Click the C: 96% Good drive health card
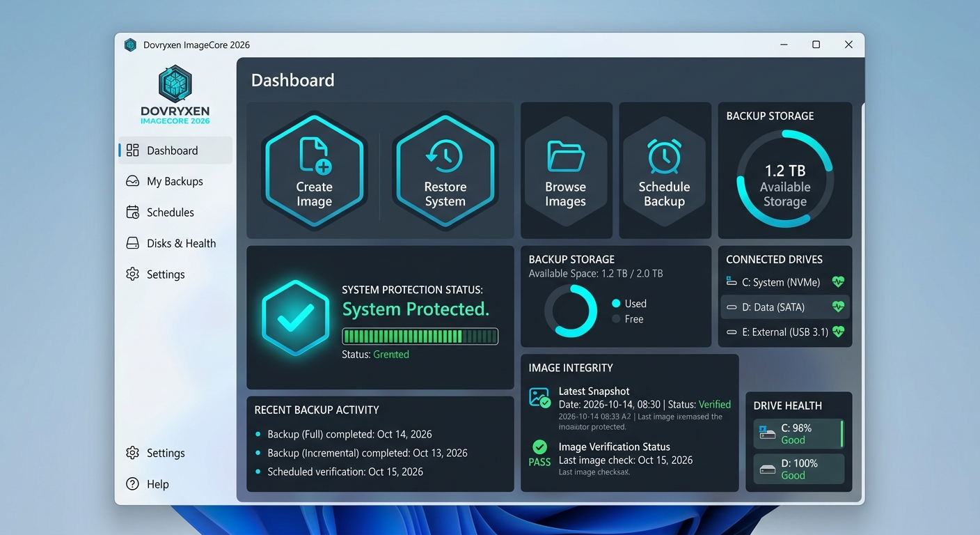Image resolution: width=980 pixels, height=535 pixels. click(799, 434)
